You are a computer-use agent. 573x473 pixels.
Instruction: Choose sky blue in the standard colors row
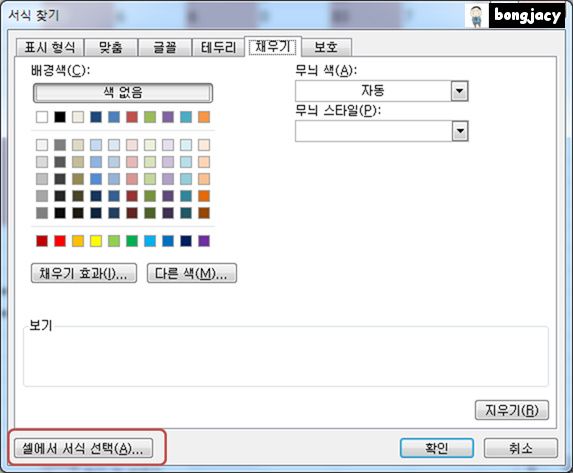pos(150,241)
